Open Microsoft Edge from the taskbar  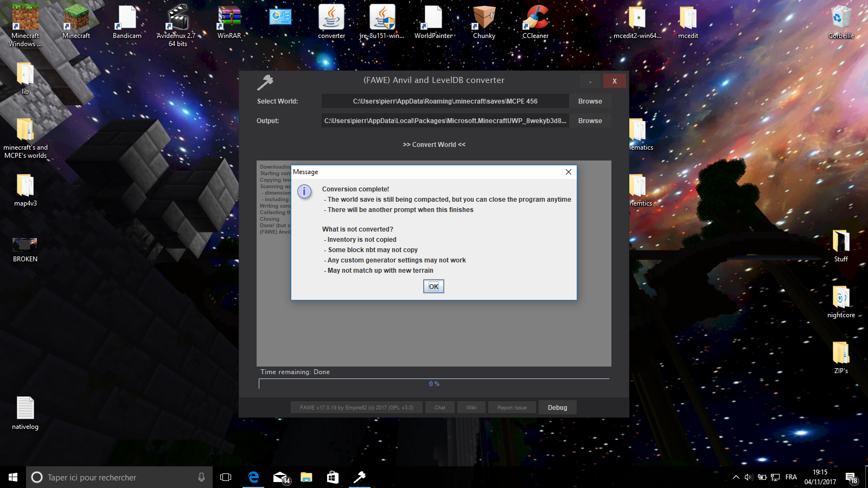[253, 477]
